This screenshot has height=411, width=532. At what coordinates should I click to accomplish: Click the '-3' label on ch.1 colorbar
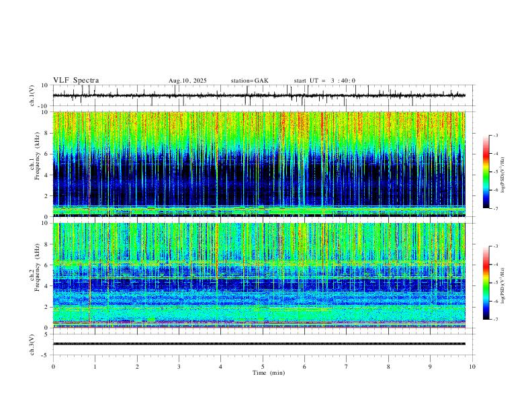coord(495,135)
